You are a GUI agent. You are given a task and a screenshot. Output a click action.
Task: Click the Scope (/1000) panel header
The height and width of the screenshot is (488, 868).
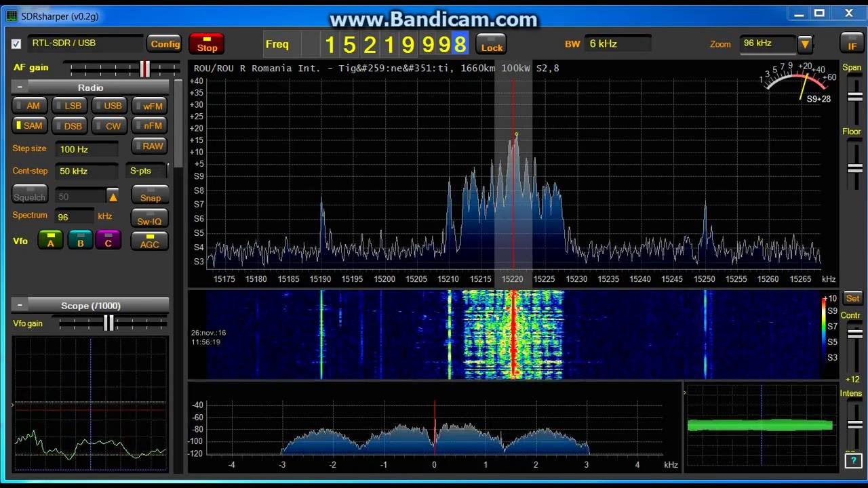(90, 306)
